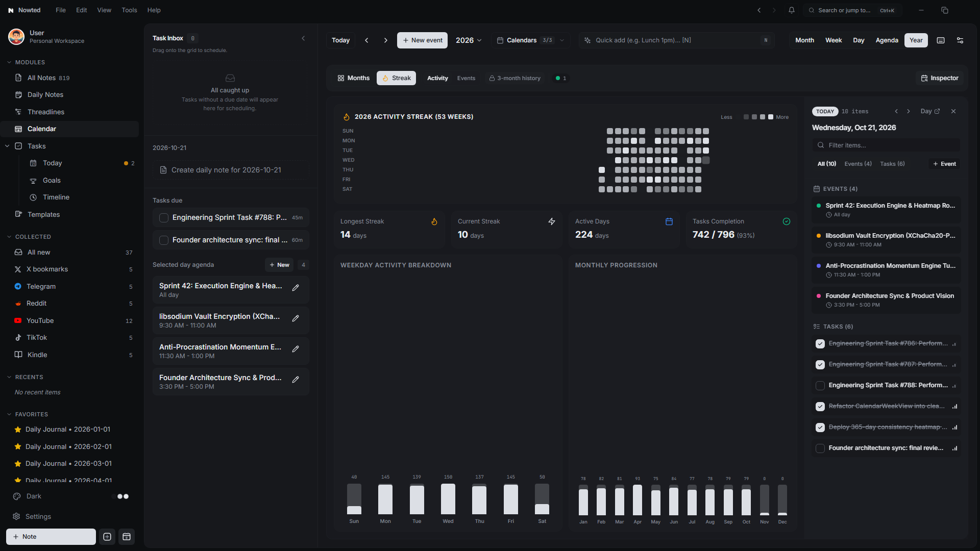Go to previous day in inspector
Viewport: 980px width, 551px height.
896,111
